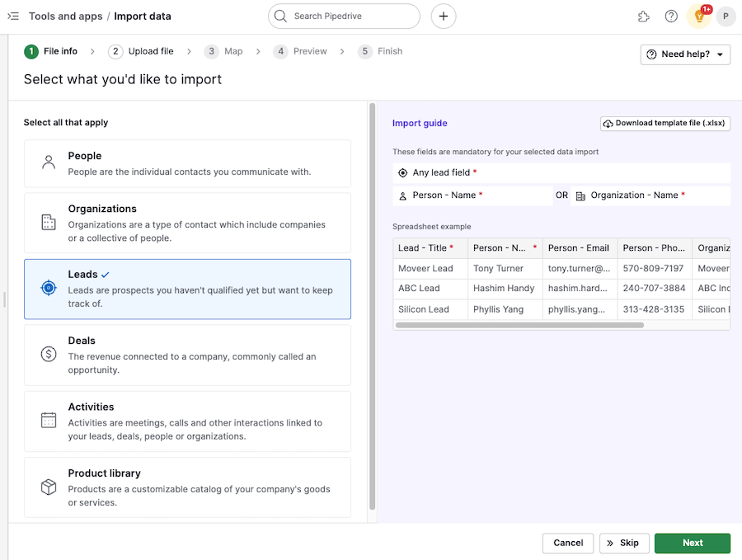
Task: Open the help question mark icon
Action: click(671, 16)
